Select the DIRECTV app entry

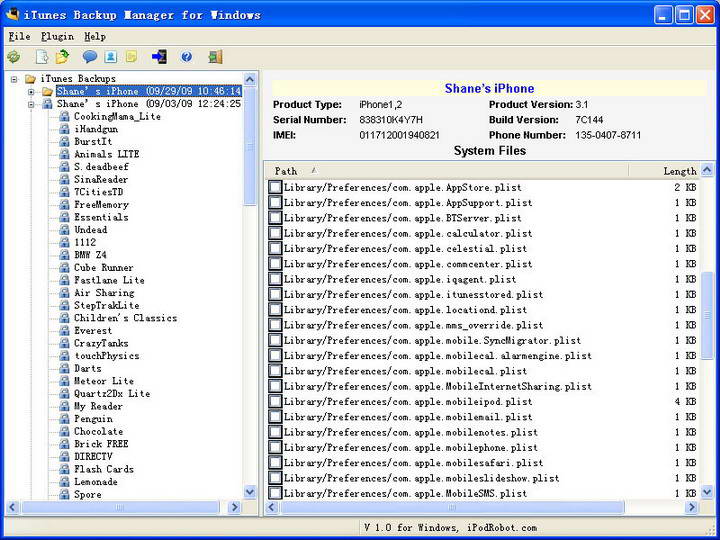[93, 456]
